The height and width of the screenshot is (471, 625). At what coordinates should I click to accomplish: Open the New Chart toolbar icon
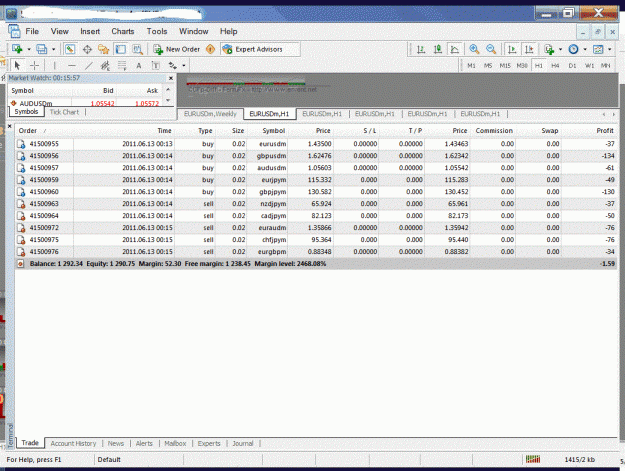click(x=17, y=49)
